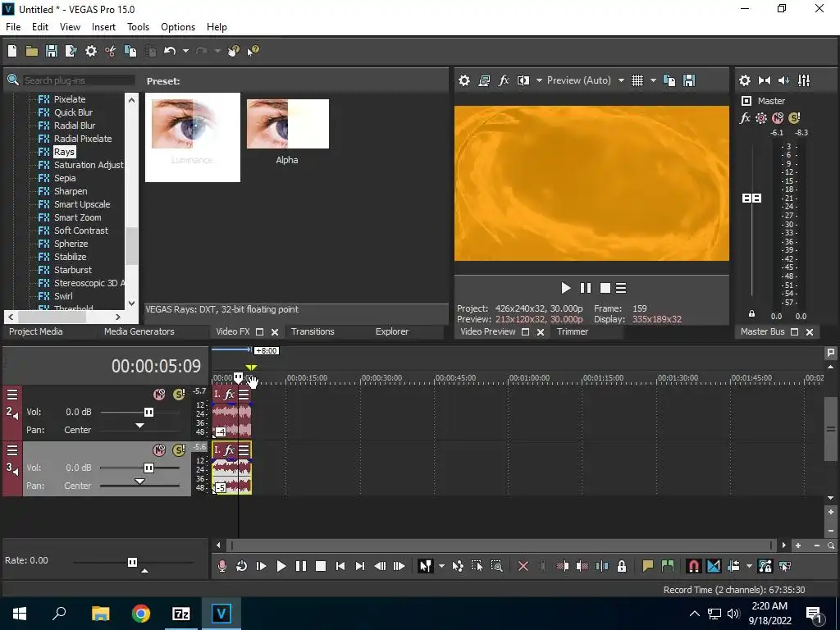Open Master Bus audio properties gear
840x630 pixels.
click(x=745, y=80)
